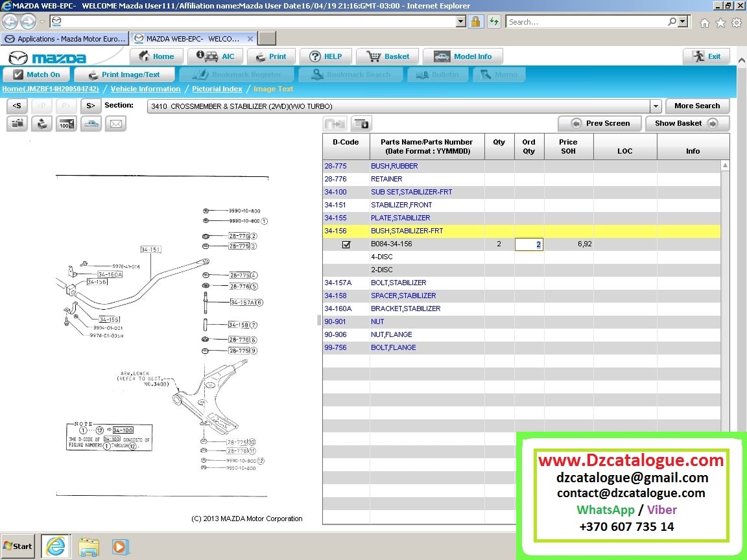
Task: Click the browser Forward arrow
Action: pyautogui.click(x=28, y=21)
